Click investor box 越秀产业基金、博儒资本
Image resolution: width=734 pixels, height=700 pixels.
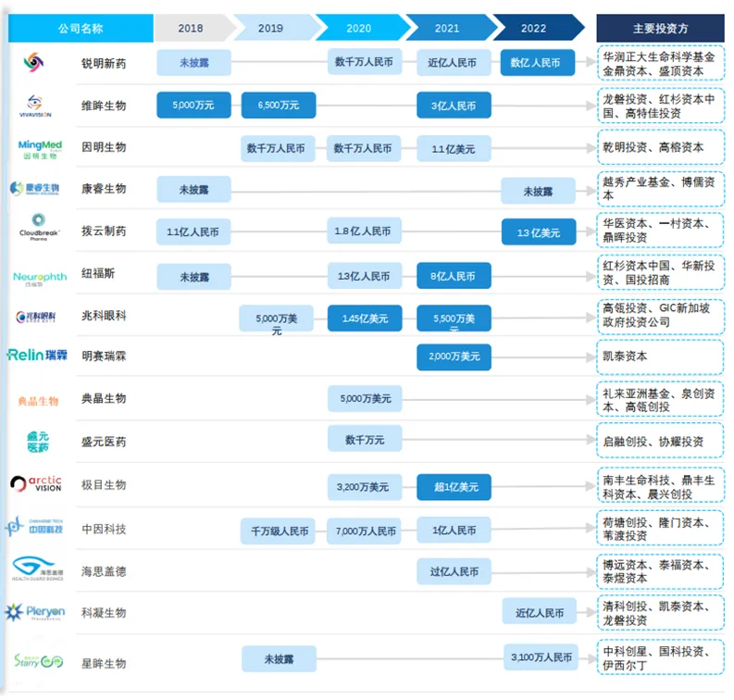tap(661, 189)
